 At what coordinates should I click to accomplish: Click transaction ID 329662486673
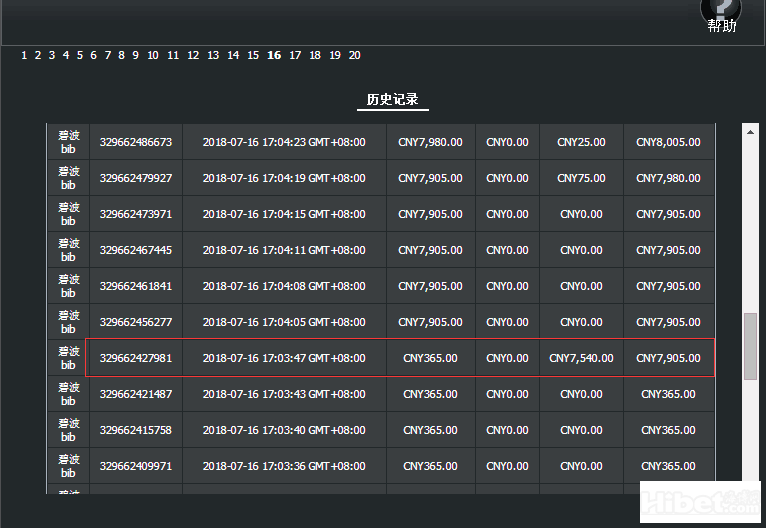pos(136,142)
